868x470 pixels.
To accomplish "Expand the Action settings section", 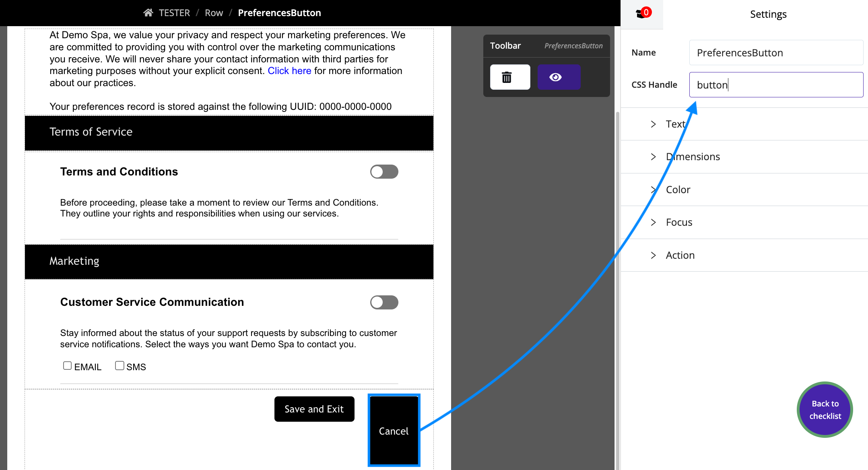I will coord(744,255).
